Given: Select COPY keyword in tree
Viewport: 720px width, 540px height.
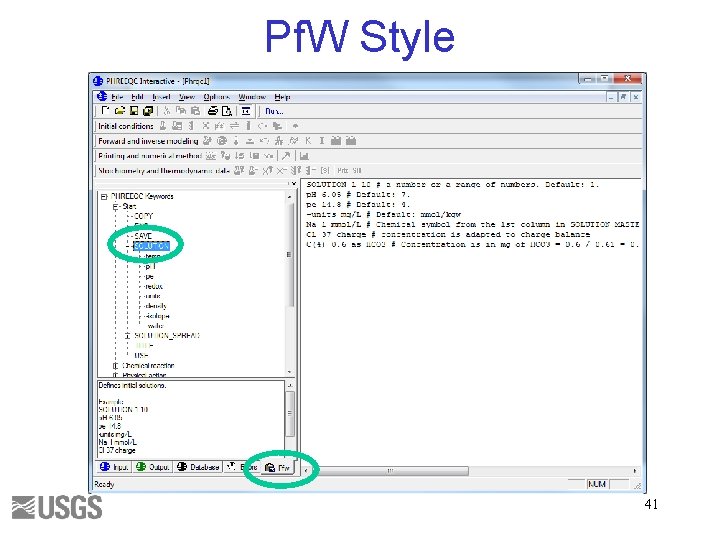Looking at the screenshot, I should [x=143, y=216].
